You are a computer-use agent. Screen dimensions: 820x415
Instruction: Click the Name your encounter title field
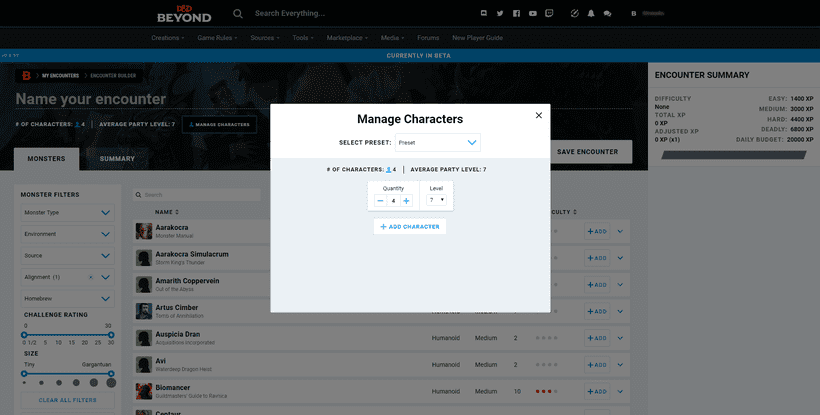tap(91, 99)
